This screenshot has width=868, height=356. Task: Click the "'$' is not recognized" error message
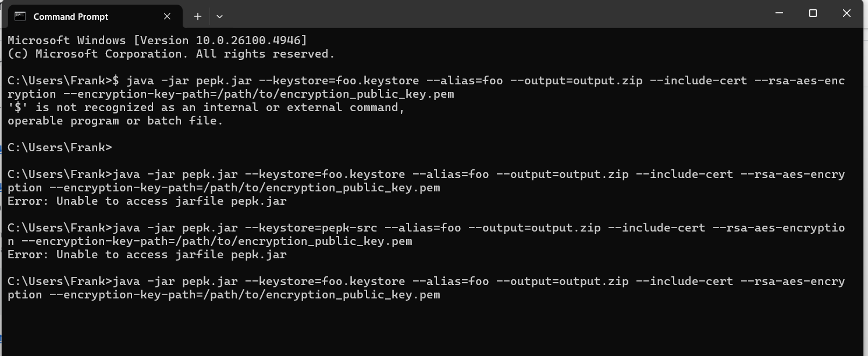206,108
